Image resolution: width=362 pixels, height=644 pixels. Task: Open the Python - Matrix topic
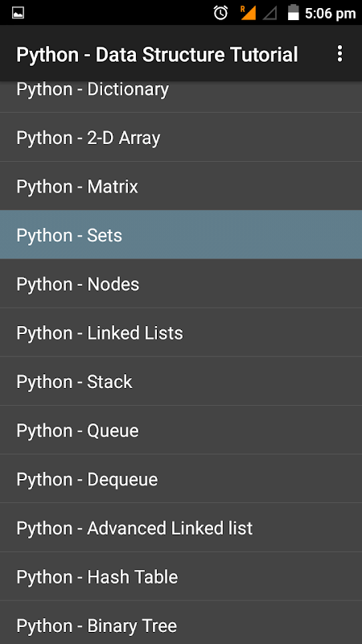(x=181, y=186)
